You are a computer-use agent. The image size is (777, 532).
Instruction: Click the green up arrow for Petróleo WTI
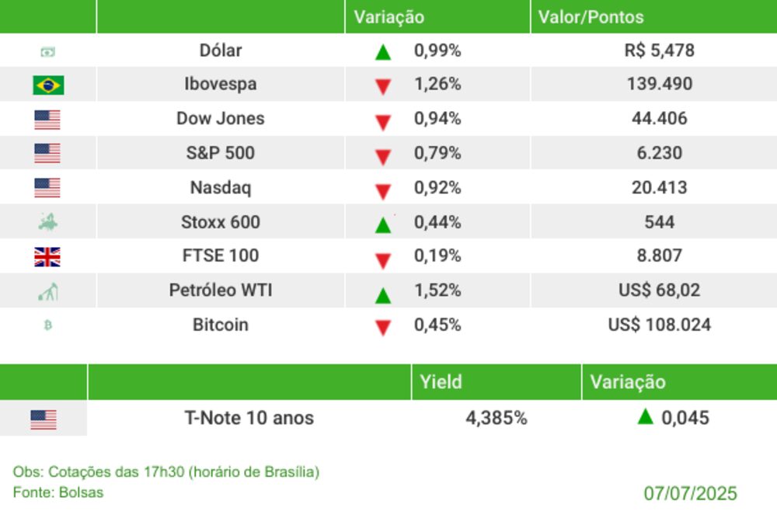pyautogui.click(x=382, y=295)
